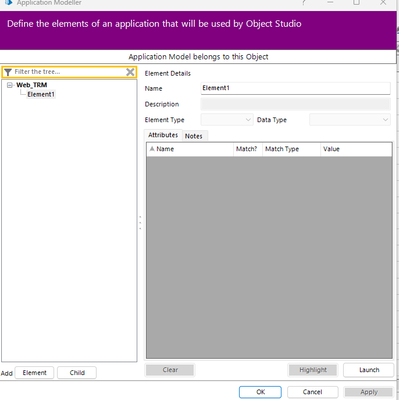Click the Cancel button
The height and width of the screenshot is (400, 399).
coord(312,392)
